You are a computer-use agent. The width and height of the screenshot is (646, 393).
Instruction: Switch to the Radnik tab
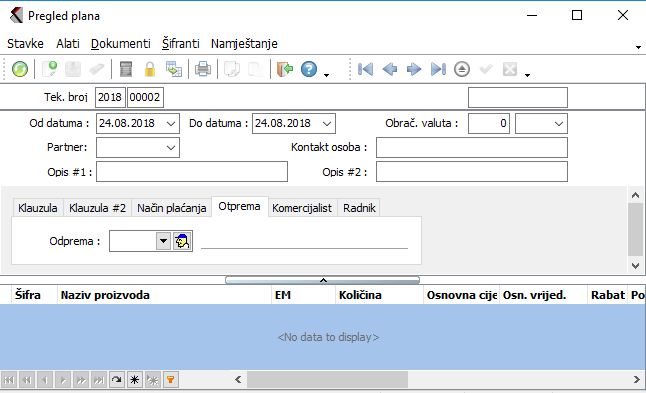coord(359,208)
